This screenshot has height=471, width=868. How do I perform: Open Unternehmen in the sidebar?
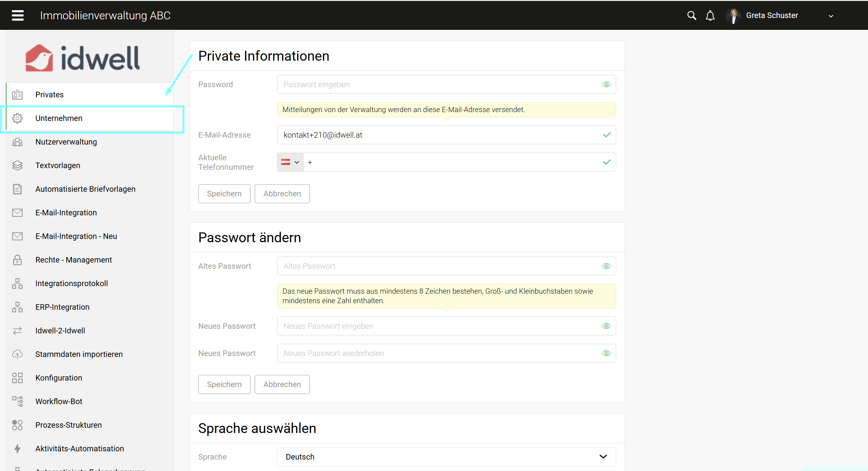[59, 118]
